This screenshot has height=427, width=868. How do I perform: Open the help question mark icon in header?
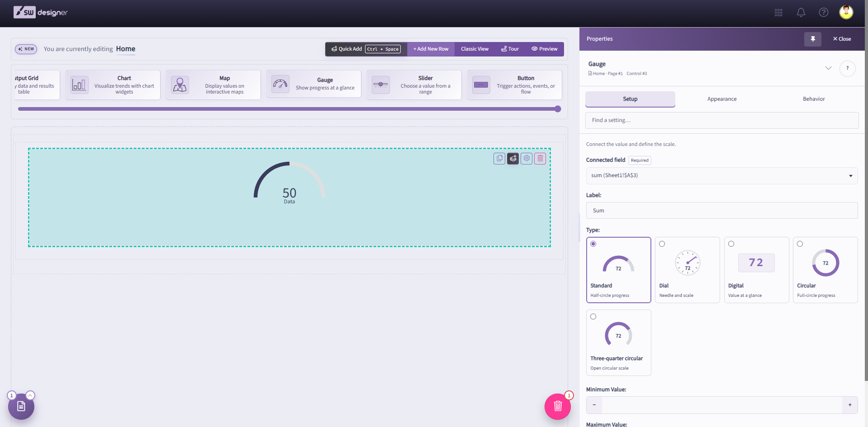coord(824,13)
